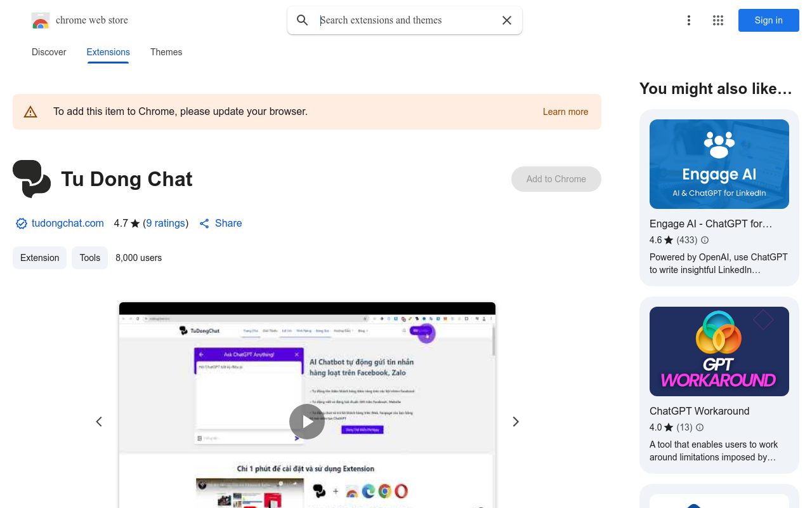Viewport: 812px width, 508px height.
Task: Click the search magnifier icon
Action: click(303, 20)
